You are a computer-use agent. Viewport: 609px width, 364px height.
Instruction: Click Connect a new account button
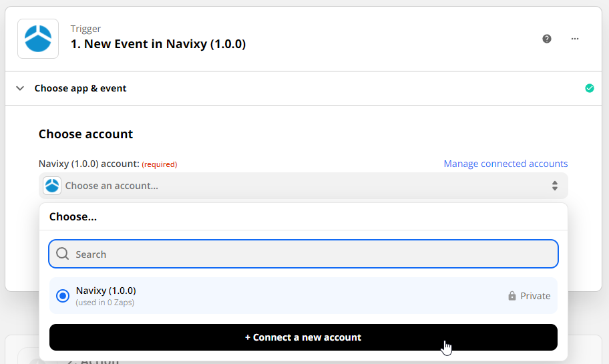(303, 337)
